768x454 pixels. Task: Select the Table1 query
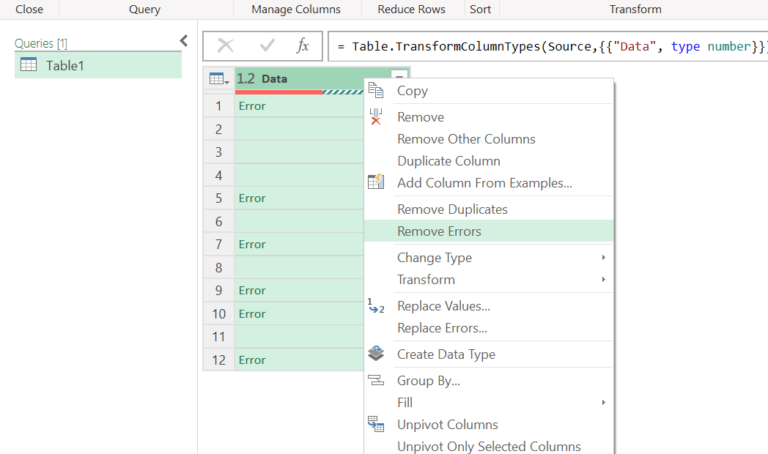click(98, 65)
